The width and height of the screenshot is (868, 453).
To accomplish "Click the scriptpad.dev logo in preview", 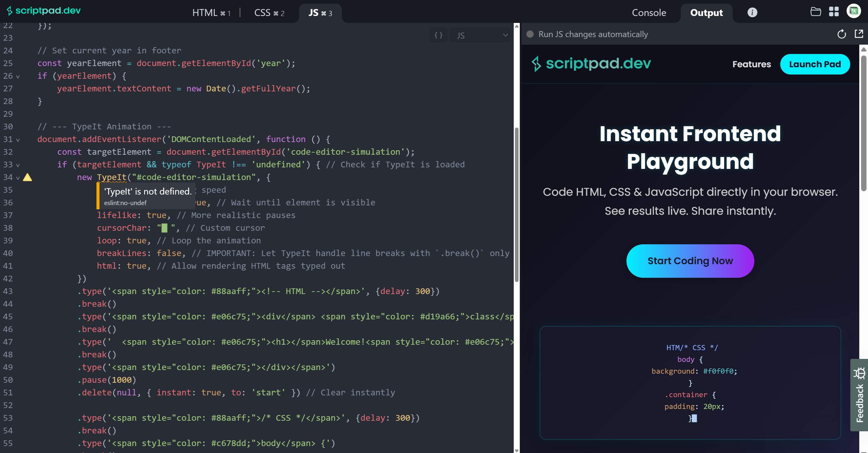I will point(591,64).
